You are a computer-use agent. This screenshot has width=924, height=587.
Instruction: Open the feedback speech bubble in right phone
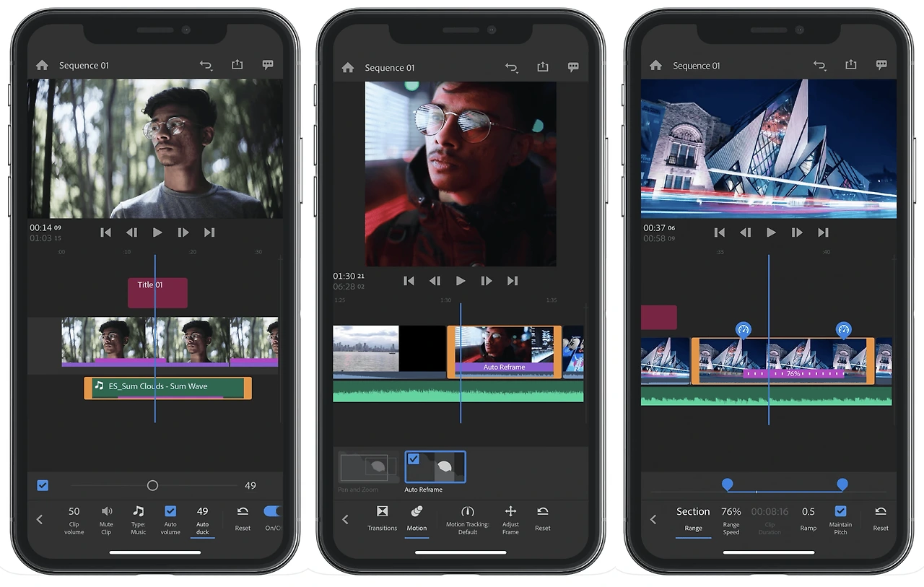click(881, 65)
